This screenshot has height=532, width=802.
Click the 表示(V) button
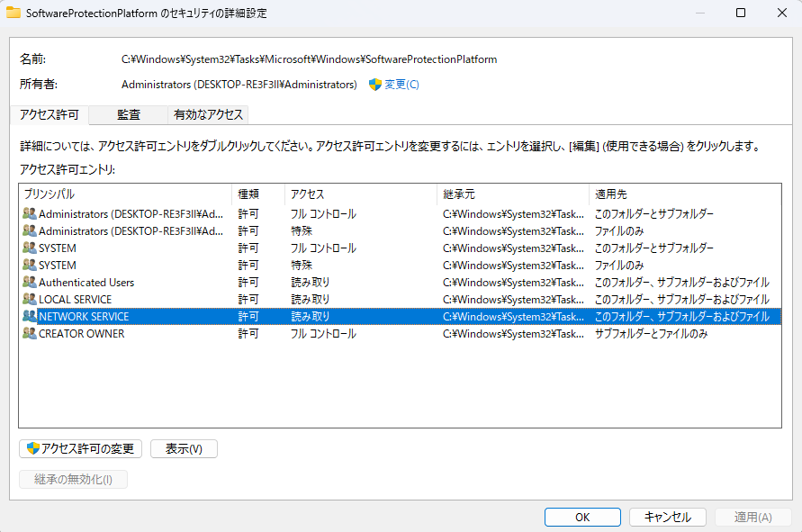point(184,448)
